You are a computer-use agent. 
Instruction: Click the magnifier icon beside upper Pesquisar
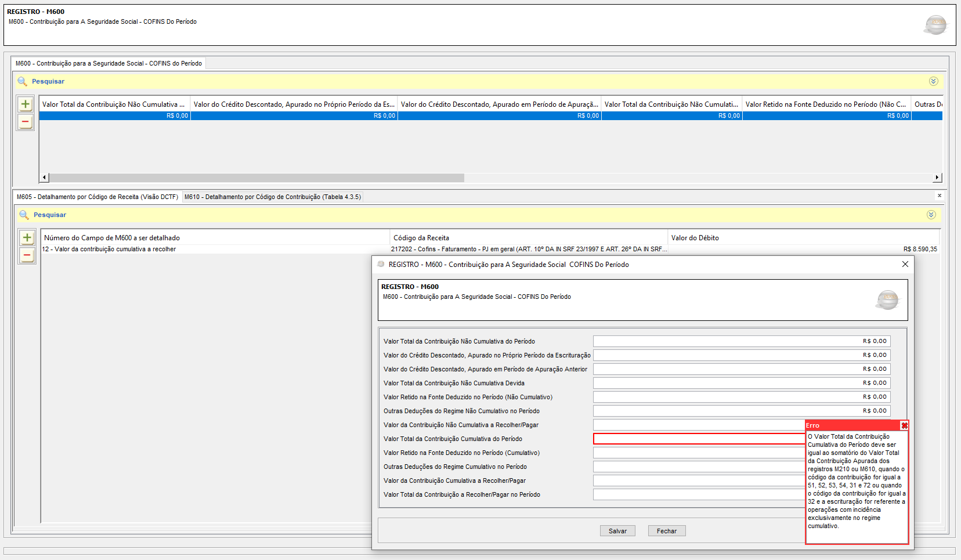coord(22,82)
